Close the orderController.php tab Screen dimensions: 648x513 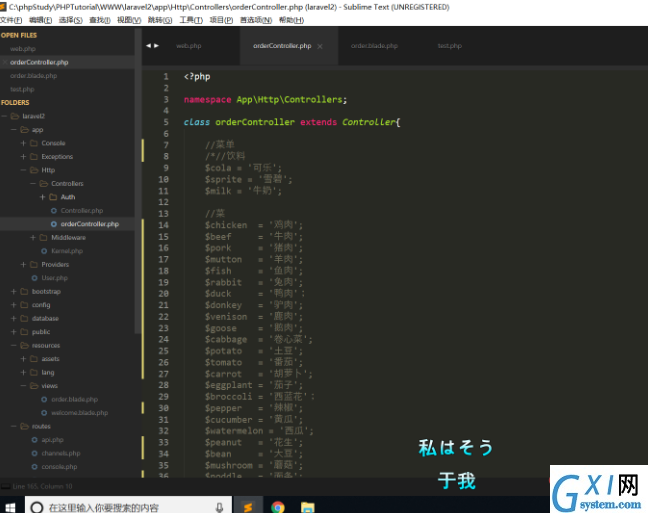tap(320, 46)
